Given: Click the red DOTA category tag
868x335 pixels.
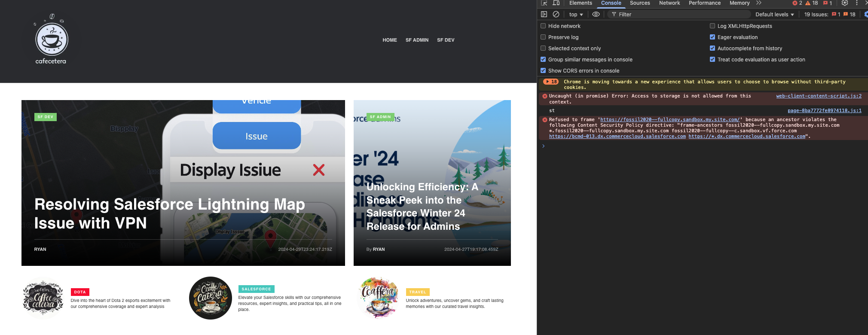Looking at the screenshot, I should point(80,292).
